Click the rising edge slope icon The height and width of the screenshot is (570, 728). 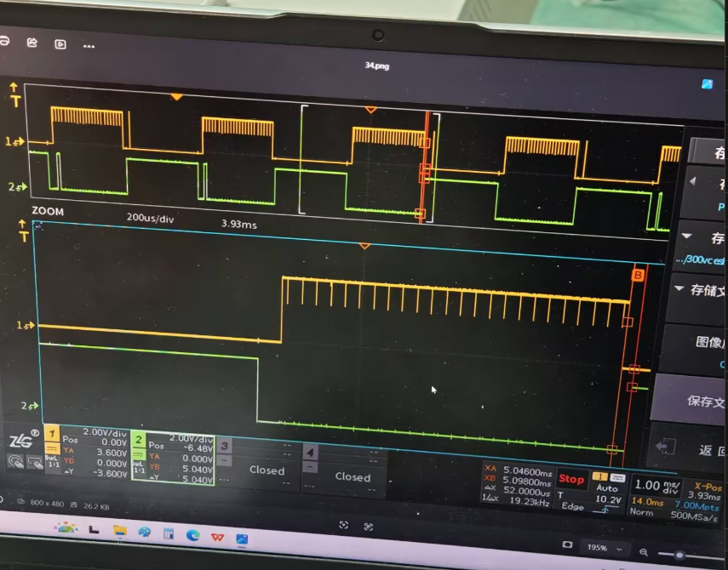[x=605, y=510]
